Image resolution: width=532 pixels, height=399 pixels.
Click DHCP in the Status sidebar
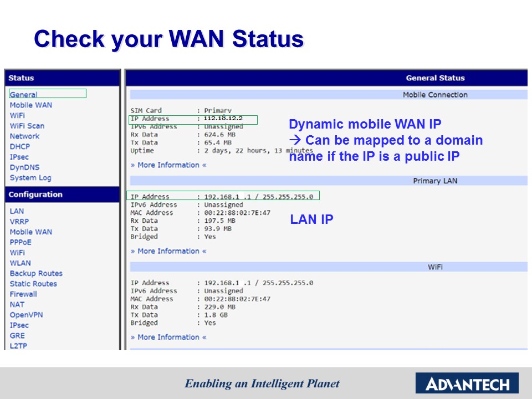[20, 147]
